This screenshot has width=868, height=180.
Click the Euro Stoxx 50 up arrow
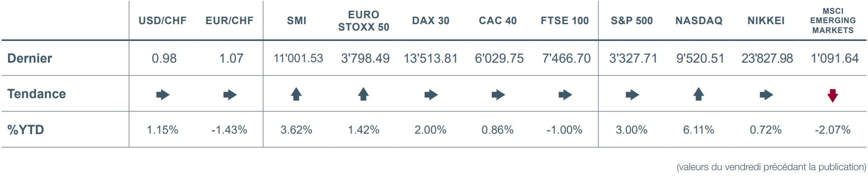tap(363, 94)
